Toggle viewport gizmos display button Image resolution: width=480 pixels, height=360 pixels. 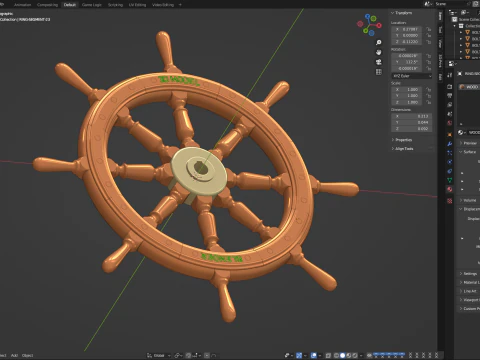tap(299, 355)
